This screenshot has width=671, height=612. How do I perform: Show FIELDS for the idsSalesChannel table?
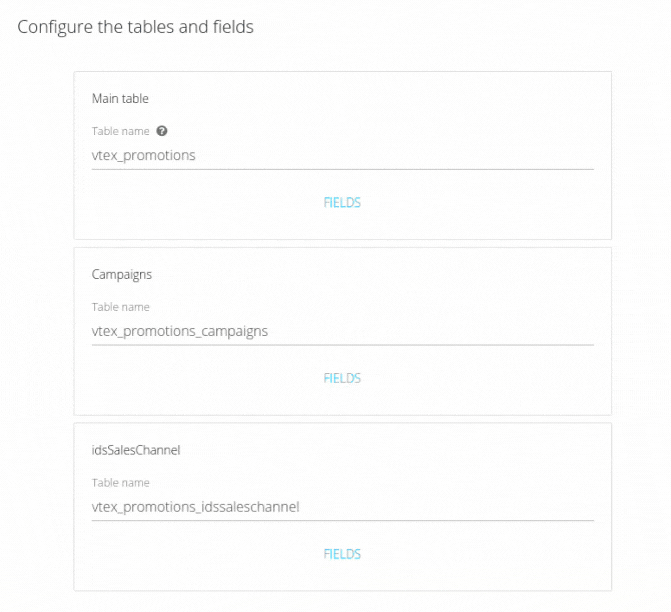tap(342, 554)
